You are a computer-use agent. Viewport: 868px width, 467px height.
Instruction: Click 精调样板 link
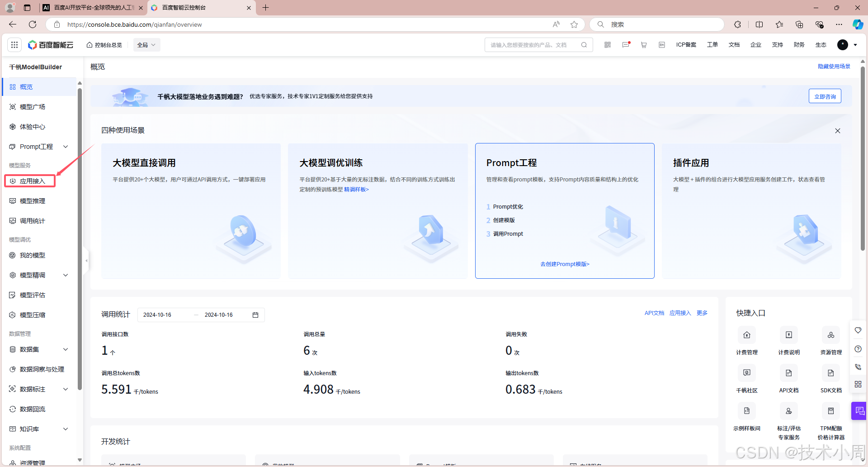click(356, 190)
